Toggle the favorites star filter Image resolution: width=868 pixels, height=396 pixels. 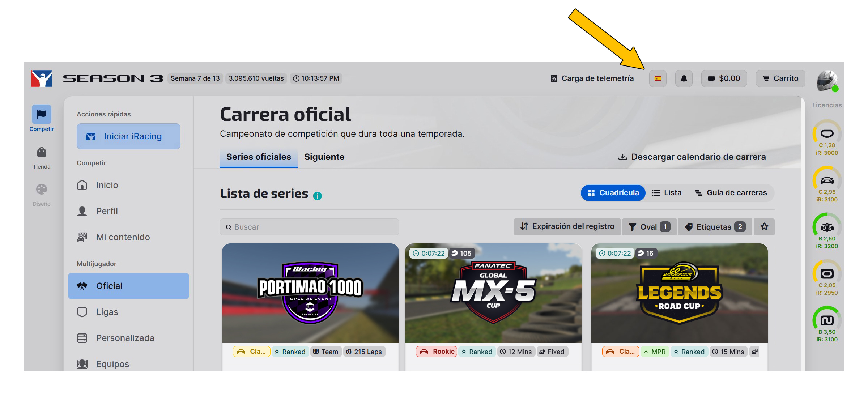pyautogui.click(x=764, y=227)
